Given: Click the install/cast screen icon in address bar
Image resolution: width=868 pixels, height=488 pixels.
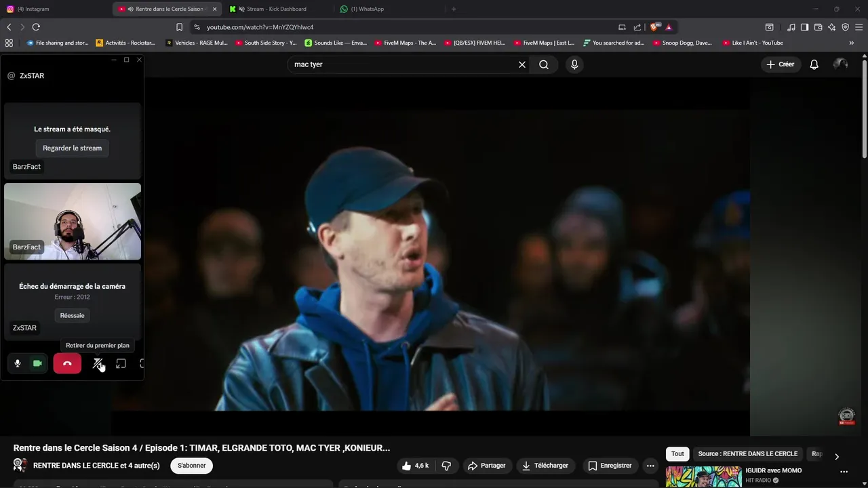Looking at the screenshot, I should click(x=622, y=27).
